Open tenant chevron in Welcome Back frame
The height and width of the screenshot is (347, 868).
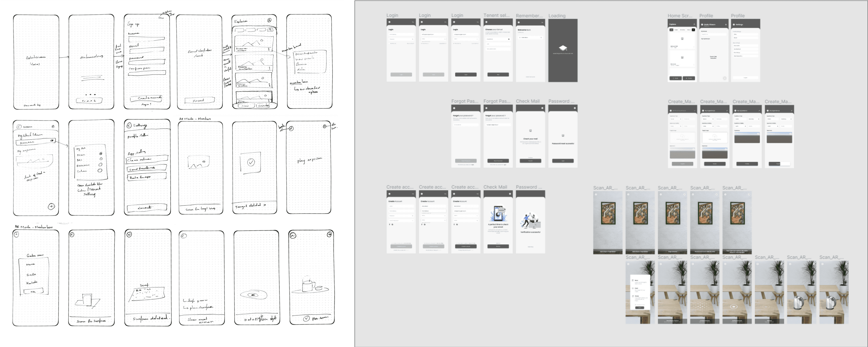tap(541, 37)
